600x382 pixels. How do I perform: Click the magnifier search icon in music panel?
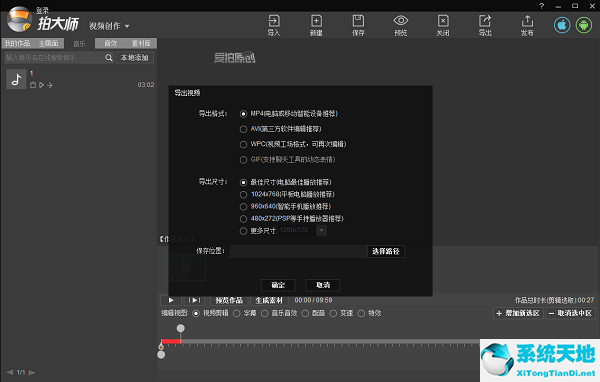(x=109, y=58)
